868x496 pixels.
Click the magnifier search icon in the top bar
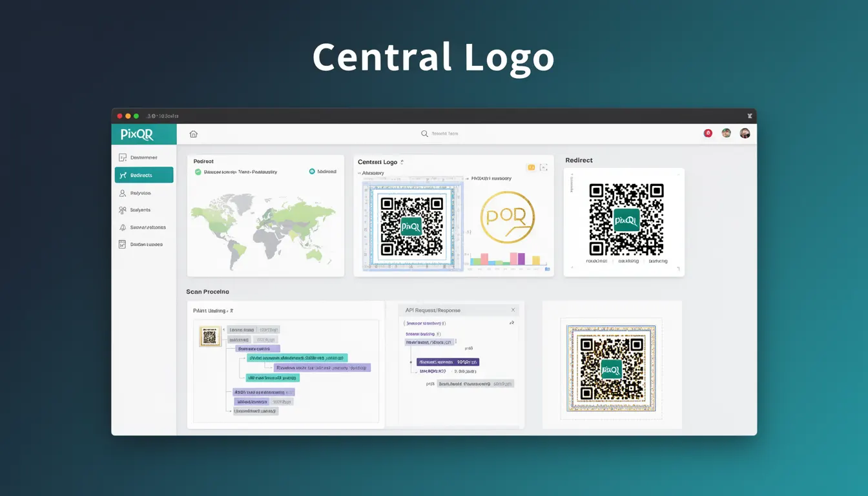click(424, 134)
